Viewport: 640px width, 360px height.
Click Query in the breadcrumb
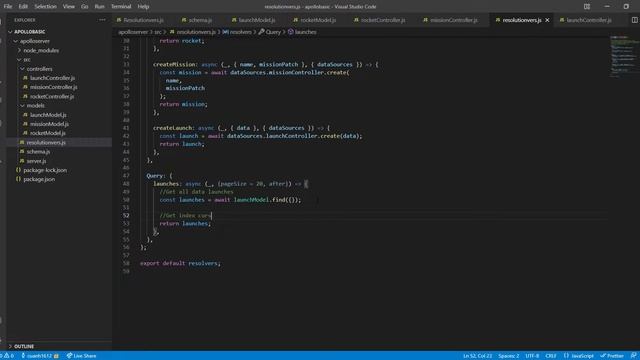(x=270, y=32)
